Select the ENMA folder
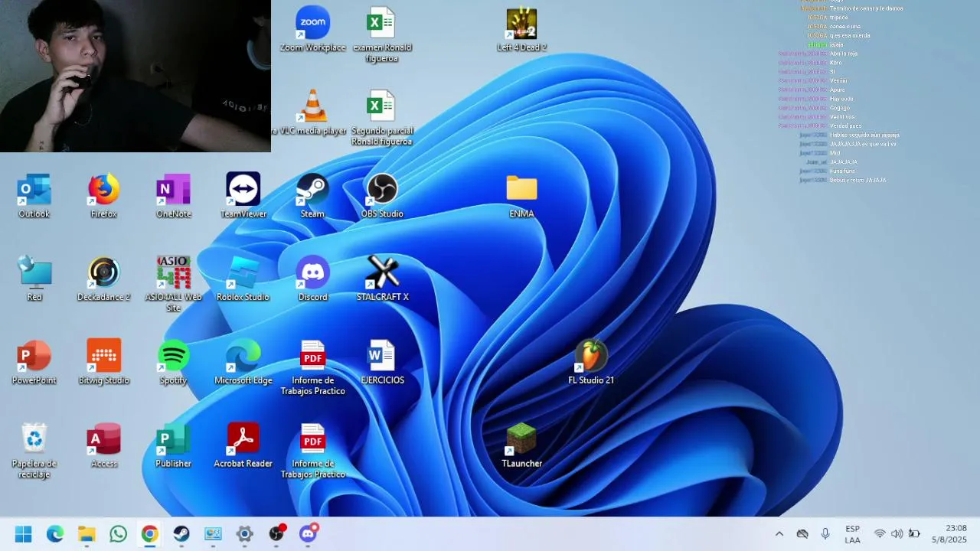Image resolution: width=980 pixels, height=551 pixels. coord(521,196)
